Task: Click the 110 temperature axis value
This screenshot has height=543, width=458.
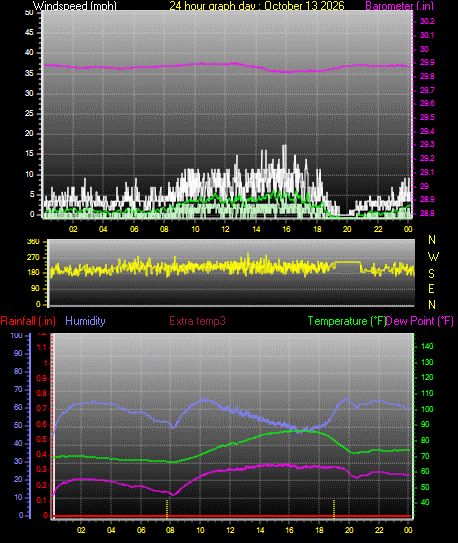Action: [427, 393]
